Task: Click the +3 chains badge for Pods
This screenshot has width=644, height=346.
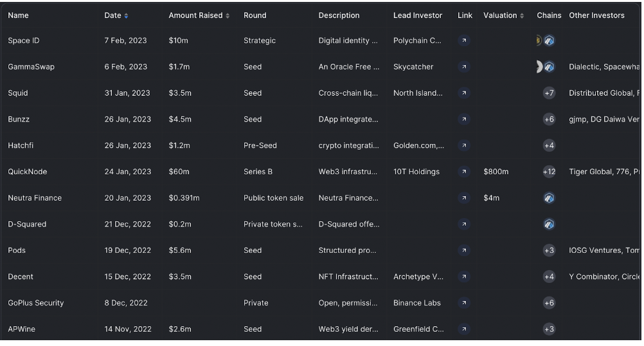Action: point(549,250)
